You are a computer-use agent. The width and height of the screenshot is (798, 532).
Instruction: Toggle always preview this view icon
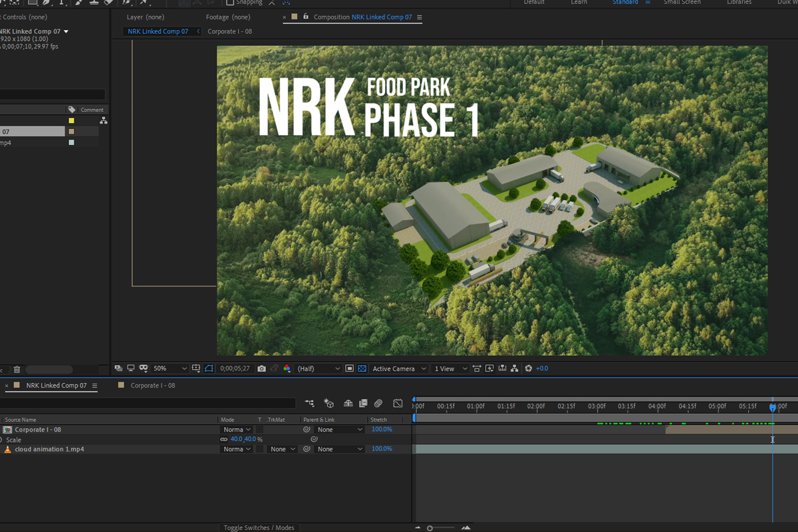pyautogui.click(x=117, y=368)
